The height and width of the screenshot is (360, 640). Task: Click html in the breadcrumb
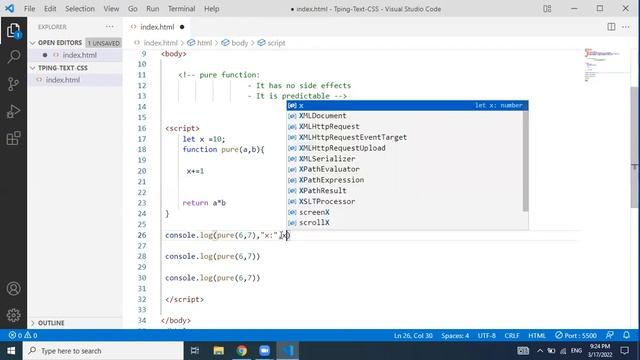coord(204,43)
